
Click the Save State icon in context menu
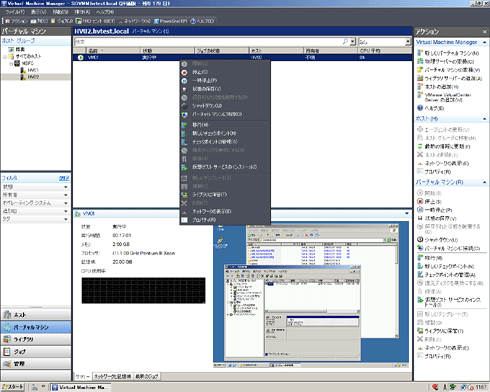coord(184,89)
